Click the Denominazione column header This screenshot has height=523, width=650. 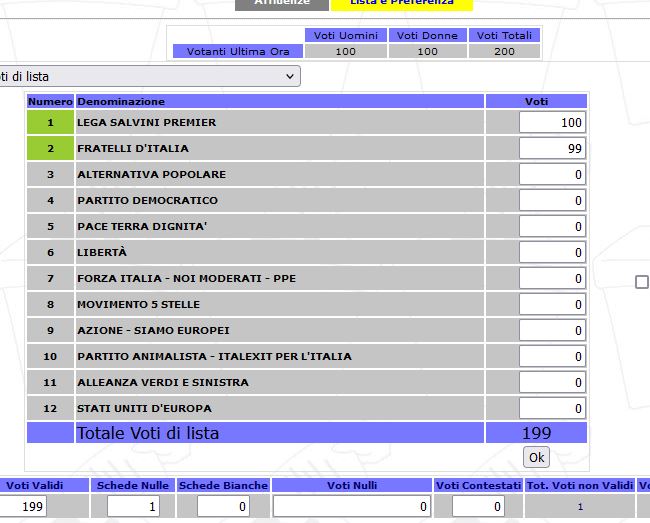[280, 101]
